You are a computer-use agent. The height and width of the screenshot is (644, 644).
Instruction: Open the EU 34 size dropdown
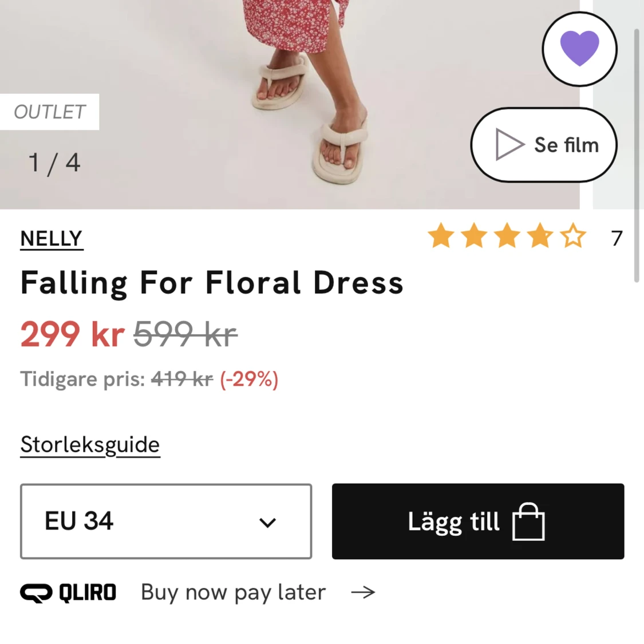click(x=165, y=521)
